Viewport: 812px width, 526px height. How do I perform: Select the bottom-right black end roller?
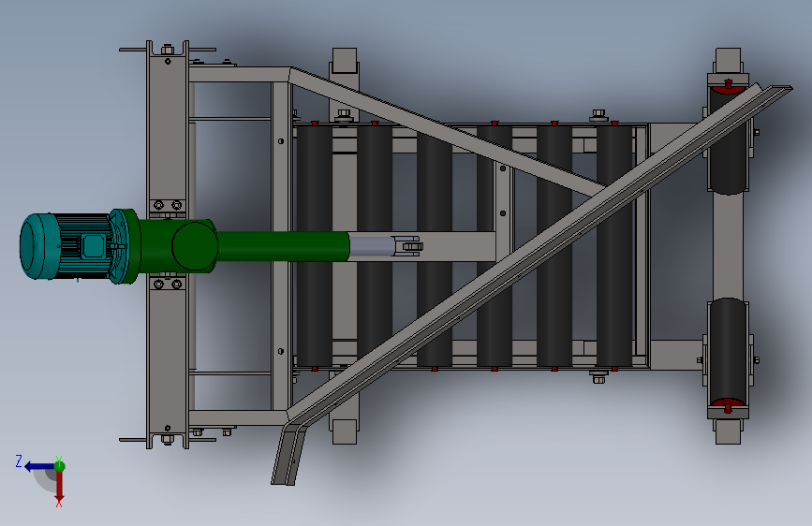[x=728, y=352]
